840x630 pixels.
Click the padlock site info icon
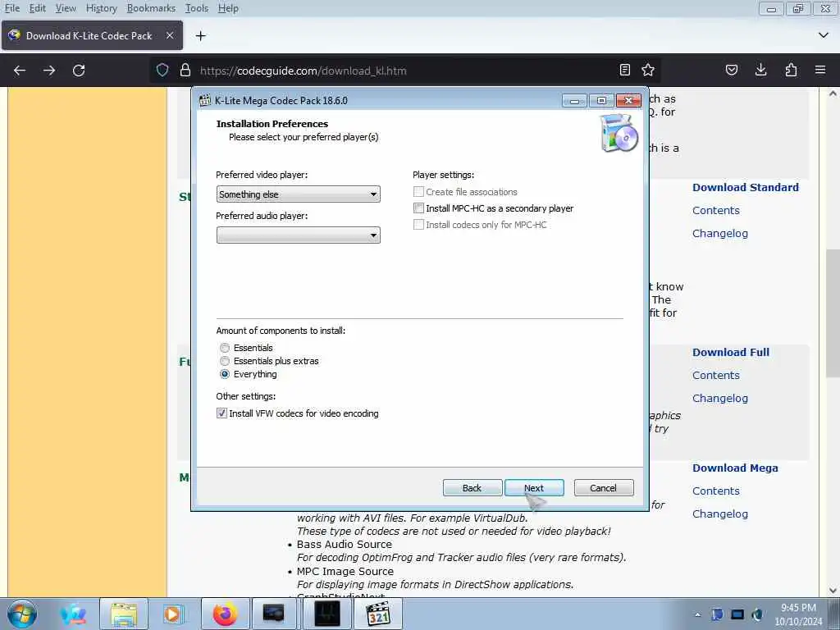[x=185, y=71]
